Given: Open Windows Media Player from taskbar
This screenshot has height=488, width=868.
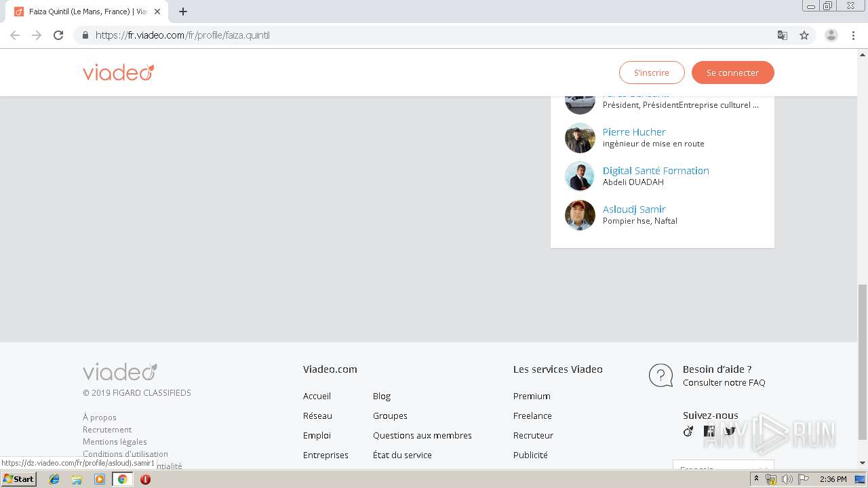Looking at the screenshot, I should coord(100,479).
